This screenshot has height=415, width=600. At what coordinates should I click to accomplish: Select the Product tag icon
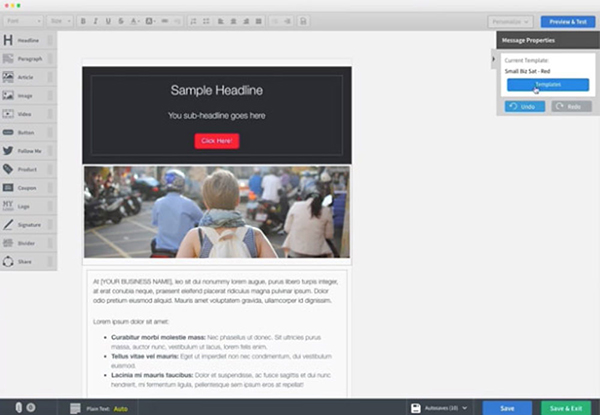click(8, 169)
